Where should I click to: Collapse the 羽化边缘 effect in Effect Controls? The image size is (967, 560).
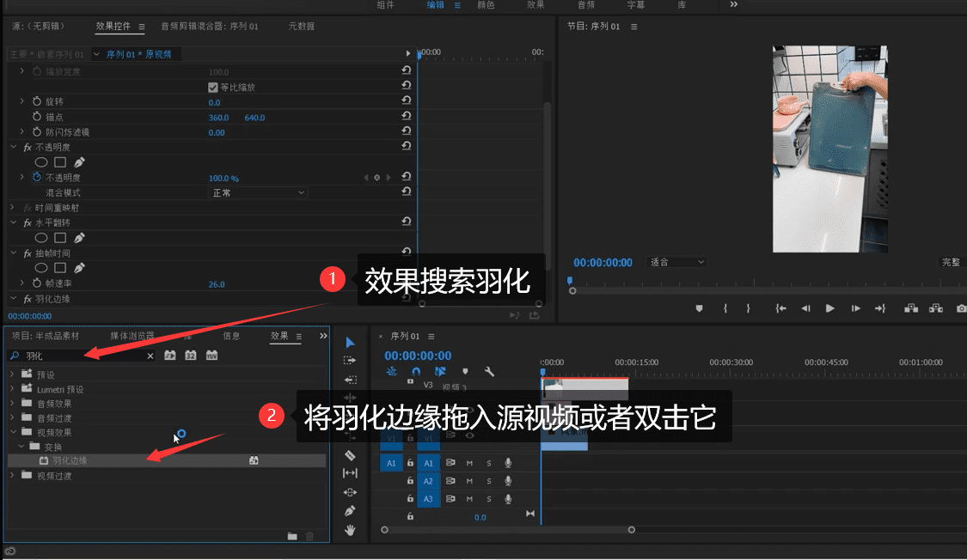coord(13,298)
